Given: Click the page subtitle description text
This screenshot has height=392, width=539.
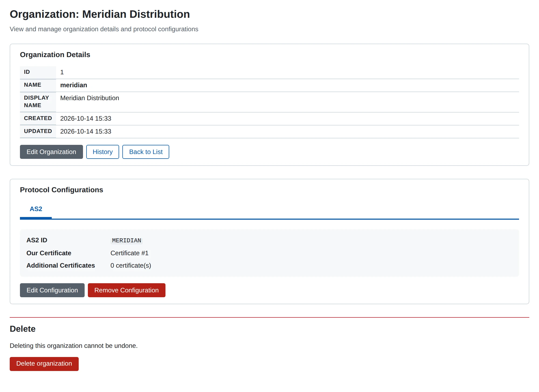Looking at the screenshot, I should pyautogui.click(x=104, y=29).
